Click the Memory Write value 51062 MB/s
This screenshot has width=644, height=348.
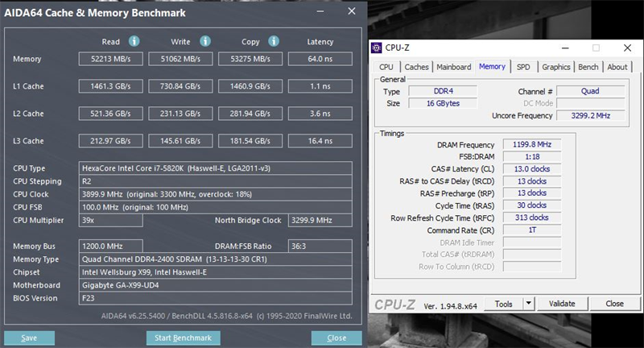coord(180,59)
